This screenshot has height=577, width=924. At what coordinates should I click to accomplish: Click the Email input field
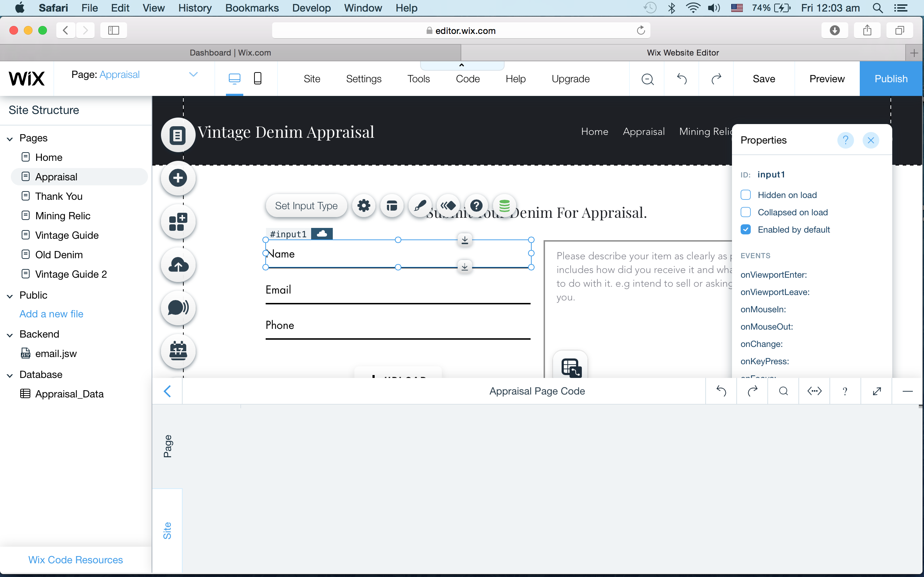click(397, 291)
